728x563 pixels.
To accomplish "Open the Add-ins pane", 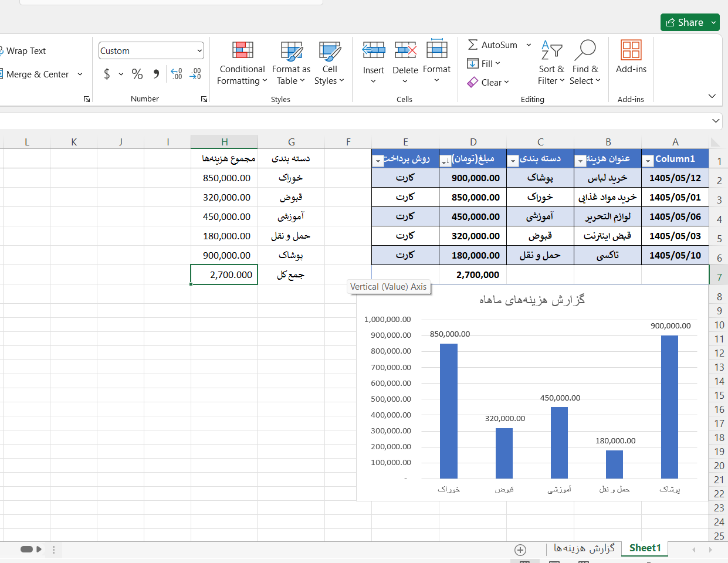I will [631, 57].
